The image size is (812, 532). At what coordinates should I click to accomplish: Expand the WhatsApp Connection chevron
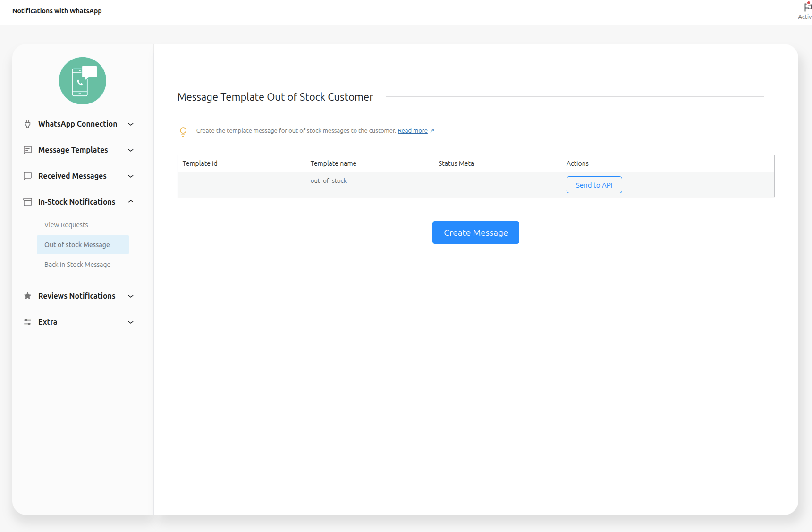pos(131,124)
